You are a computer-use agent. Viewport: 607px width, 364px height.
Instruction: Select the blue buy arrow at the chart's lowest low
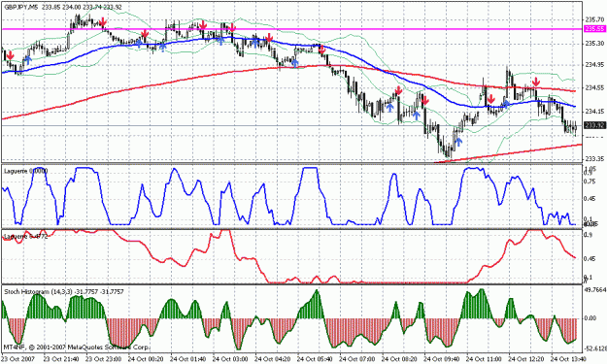(458, 142)
